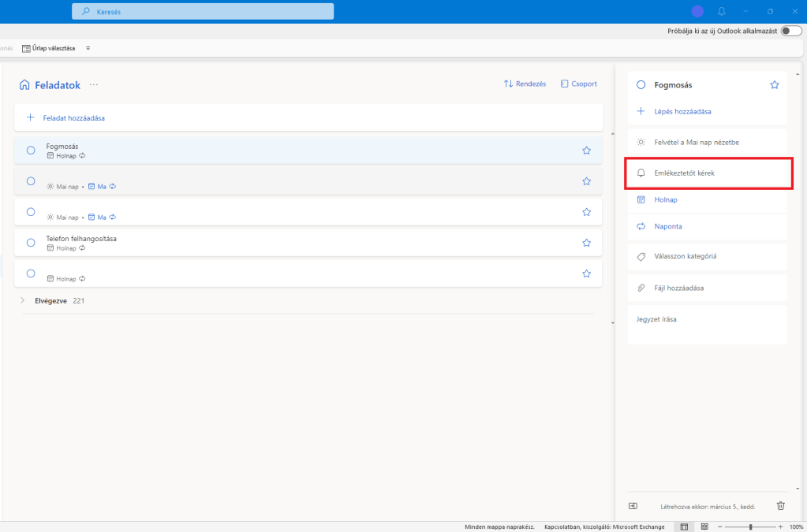807x532 pixels.
Task: Click the trash icon to delete task
Action: point(780,506)
